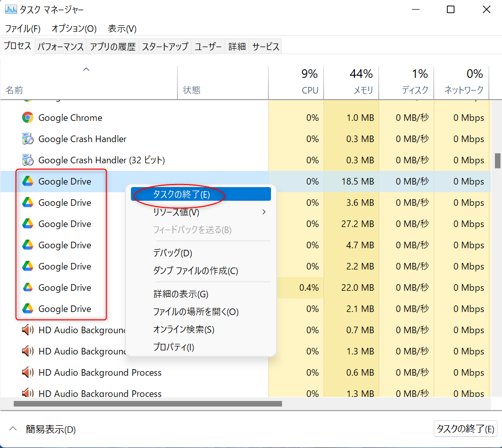Choose ダンプ ファイルの作成(C) from the context menu
This screenshot has height=448, width=502.
201,271
